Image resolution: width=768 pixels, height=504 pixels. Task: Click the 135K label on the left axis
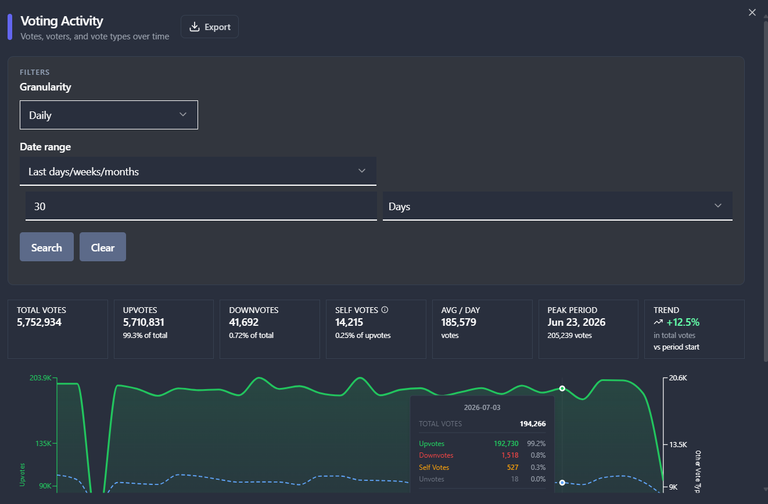pos(43,443)
